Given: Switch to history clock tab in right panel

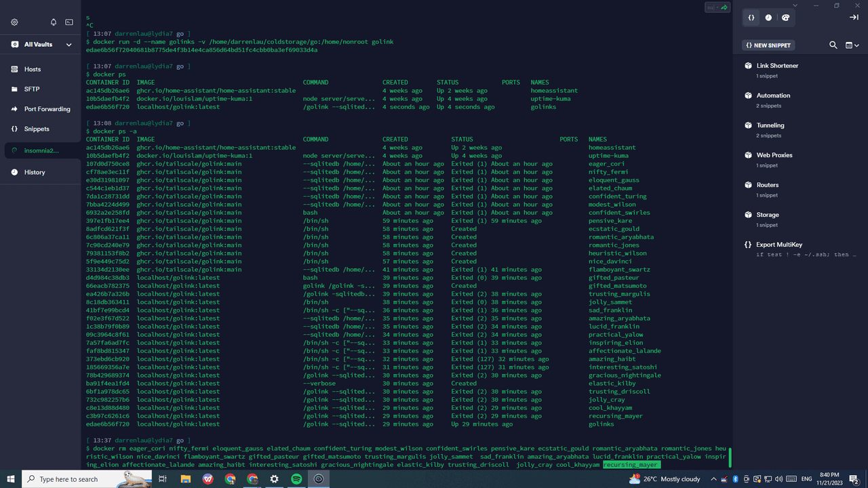Looking at the screenshot, I should [x=768, y=18].
